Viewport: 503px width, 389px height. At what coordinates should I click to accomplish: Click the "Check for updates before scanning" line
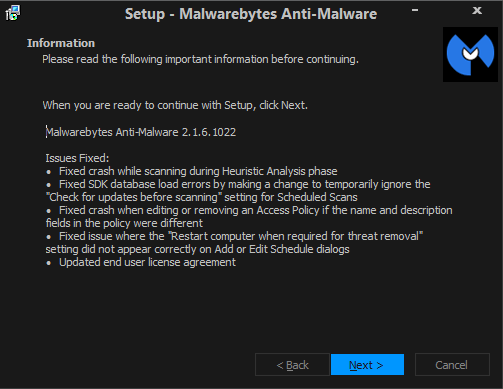[201, 197]
